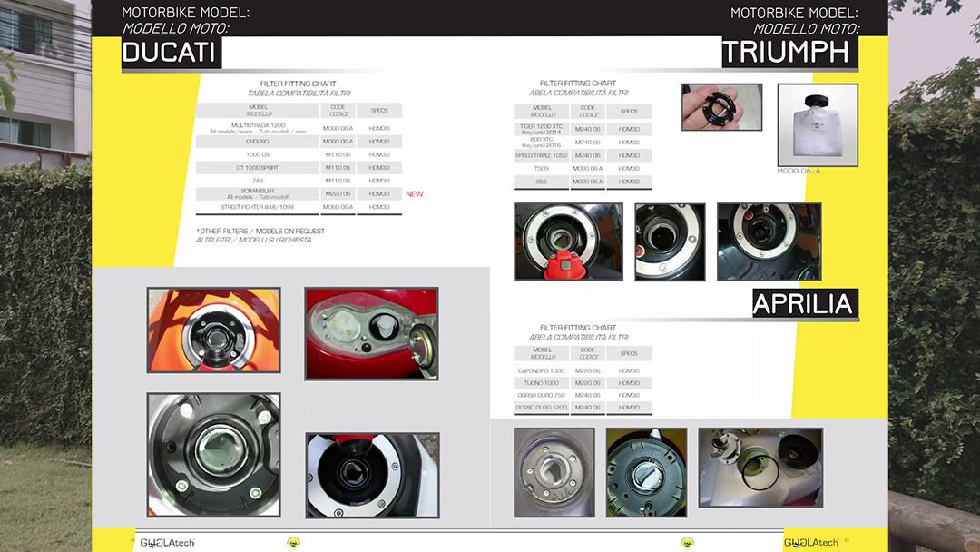Viewport: 980px width, 552px height.
Task: Select the 955 model cell
Action: (x=541, y=182)
